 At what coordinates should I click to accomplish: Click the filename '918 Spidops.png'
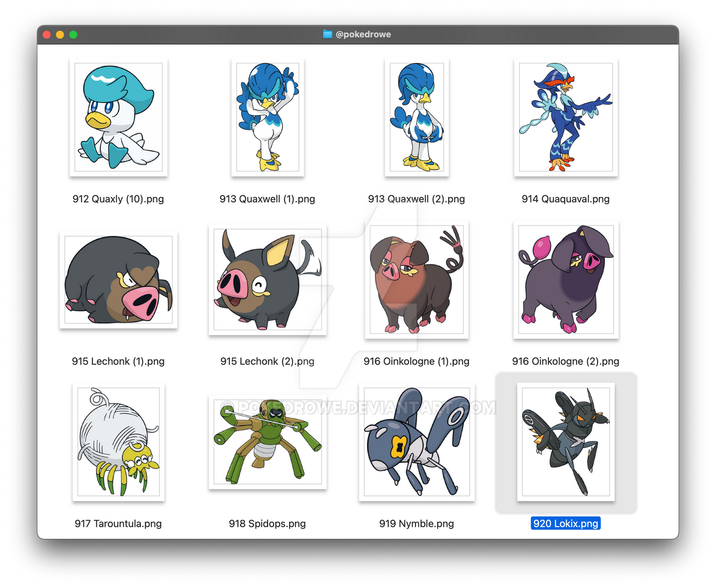[x=267, y=524]
